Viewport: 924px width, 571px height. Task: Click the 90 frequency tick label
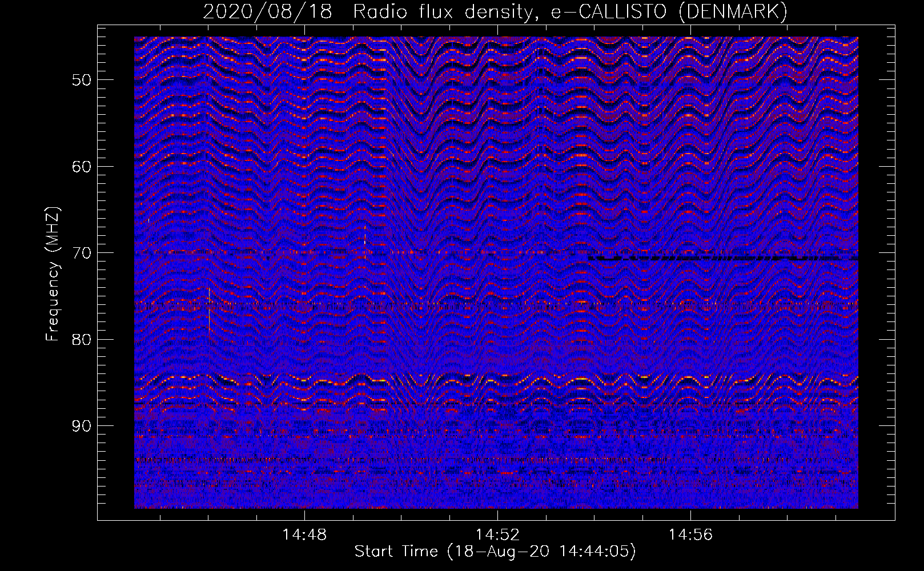click(81, 426)
